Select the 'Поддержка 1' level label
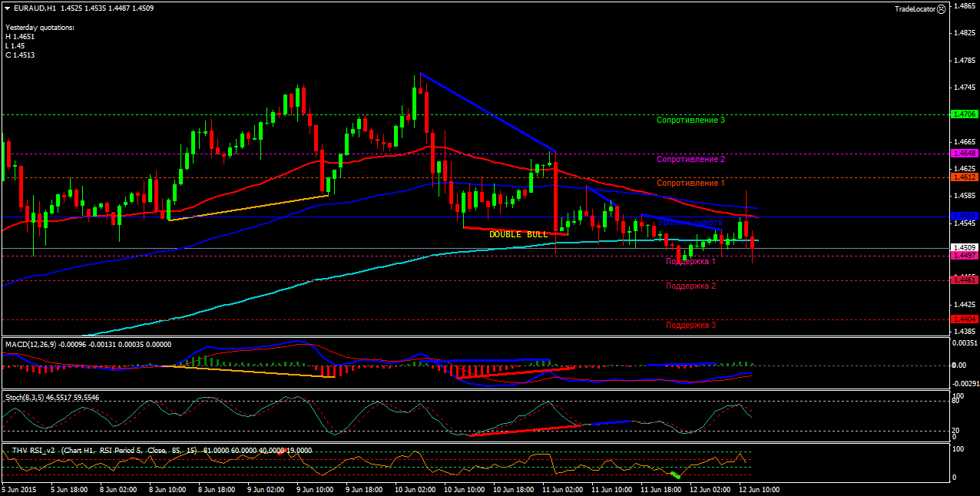 pyautogui.click(x=690, y=261)
